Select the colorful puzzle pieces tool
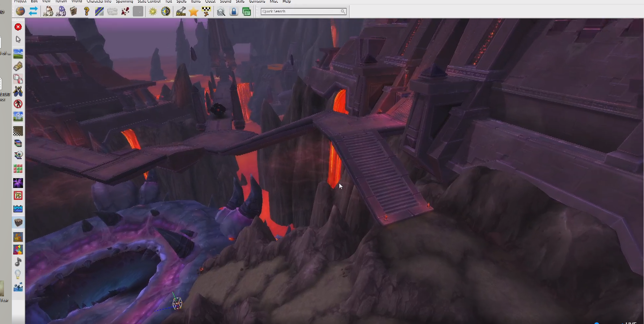This screenshot has width=644, height=324. [x=18, y=250]
